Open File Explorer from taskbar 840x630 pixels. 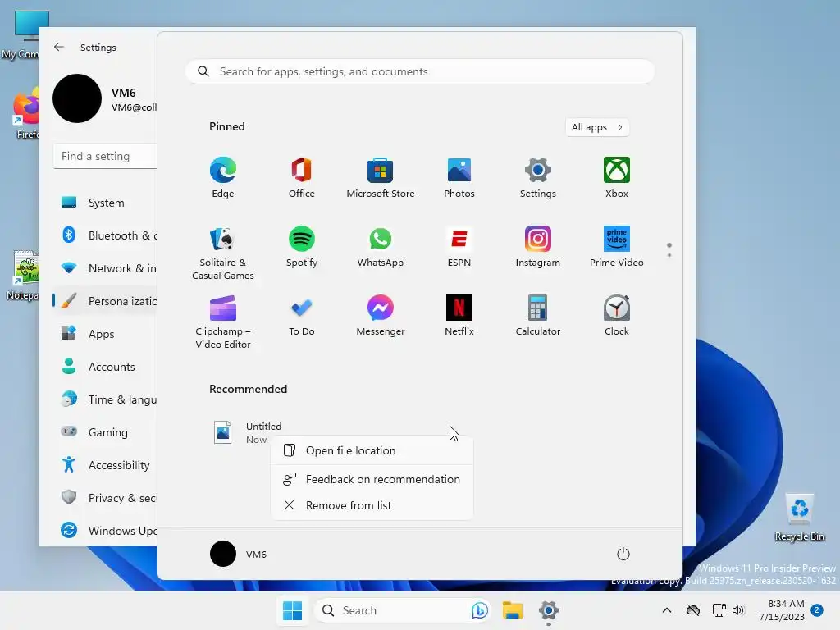click(x=512, y=610)
